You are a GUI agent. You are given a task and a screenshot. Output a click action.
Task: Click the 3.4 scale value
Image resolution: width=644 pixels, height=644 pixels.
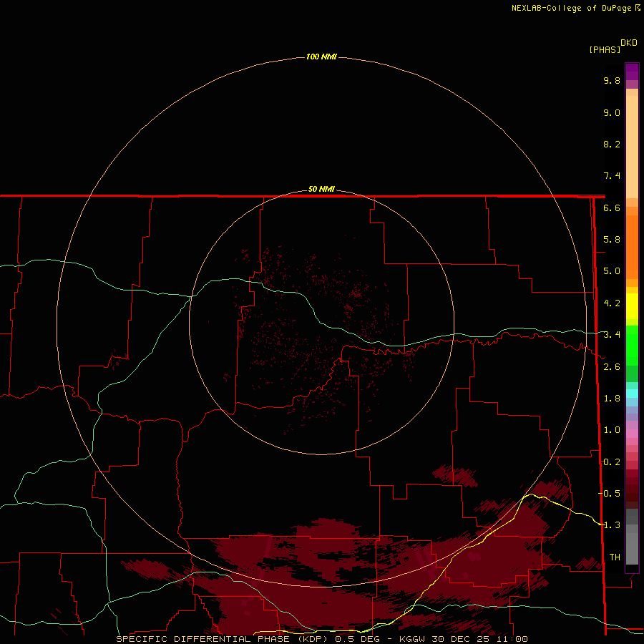click(x=612, y=335)
